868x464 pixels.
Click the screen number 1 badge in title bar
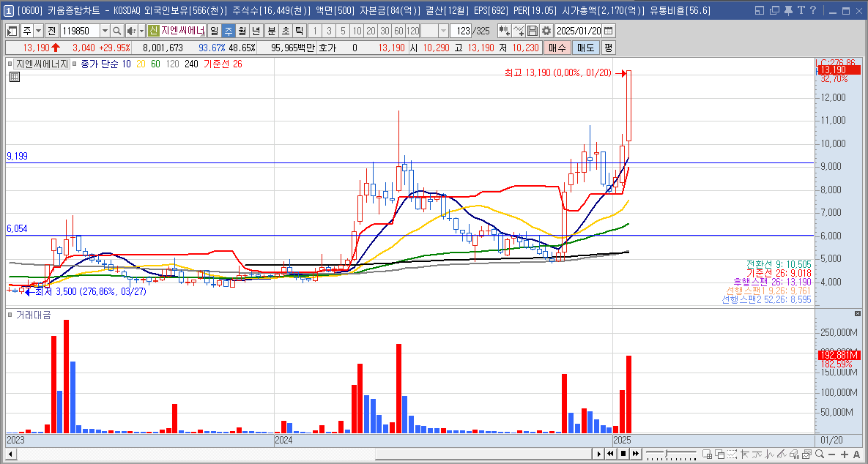coord(8,10)
